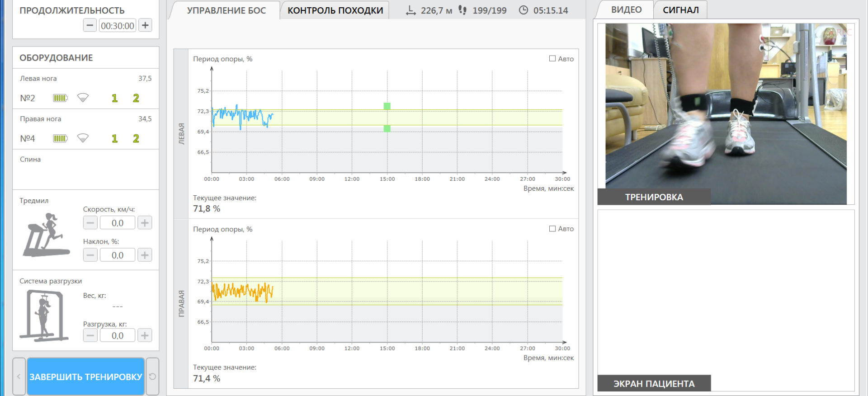Click the reset arrow right of finish button
The height and width of the screenshot is (396, 868).
[x=153, y=377]
